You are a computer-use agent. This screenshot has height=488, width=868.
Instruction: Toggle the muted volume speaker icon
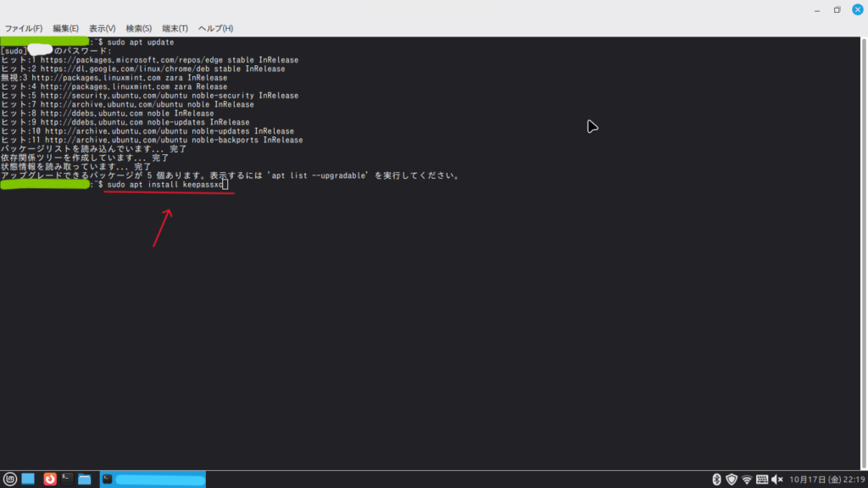[776, 480]
